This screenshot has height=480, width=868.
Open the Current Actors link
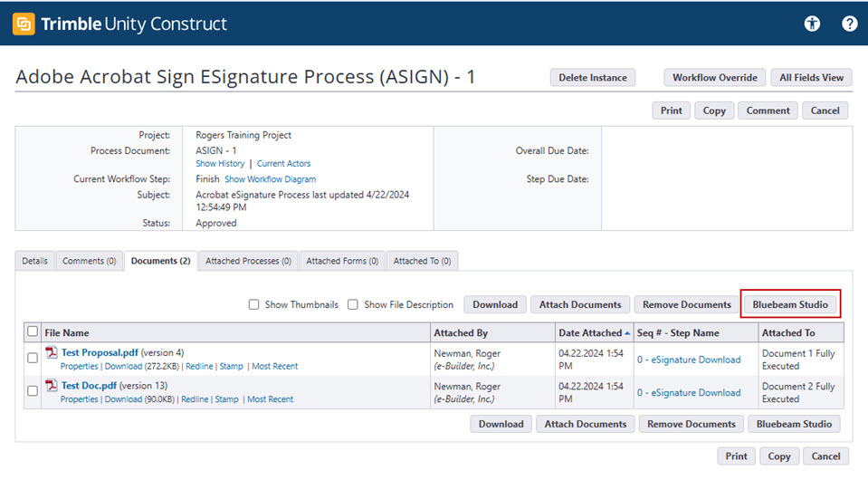tap(283, 164)
